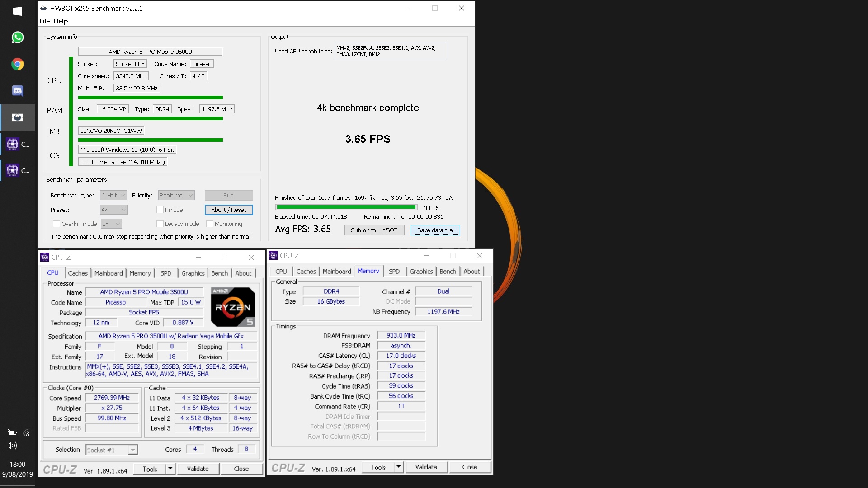Click the Abort / Reset button

click(229, 210)
